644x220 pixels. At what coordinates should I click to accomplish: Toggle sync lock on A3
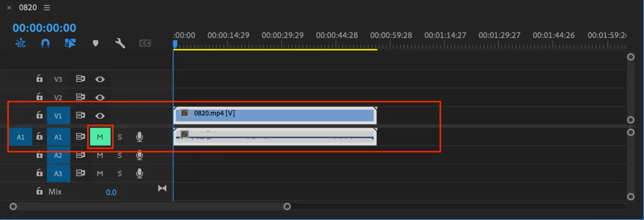click(x=80, y=173)
